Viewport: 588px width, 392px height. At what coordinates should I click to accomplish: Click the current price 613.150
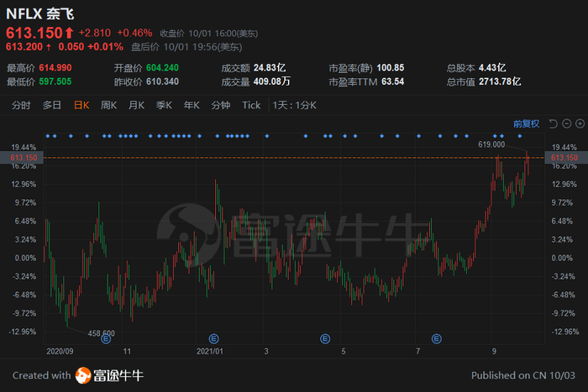[x=34, y=33]
